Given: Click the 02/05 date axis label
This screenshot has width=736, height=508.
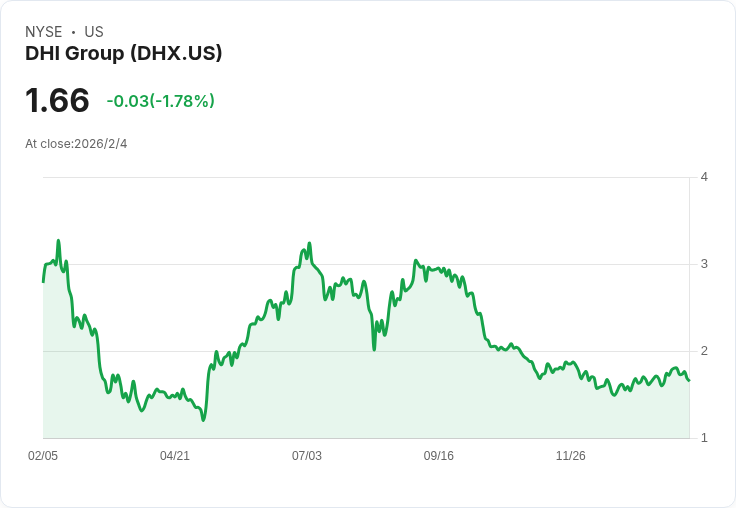Looking at the screenshot, I should coord(43,455).
